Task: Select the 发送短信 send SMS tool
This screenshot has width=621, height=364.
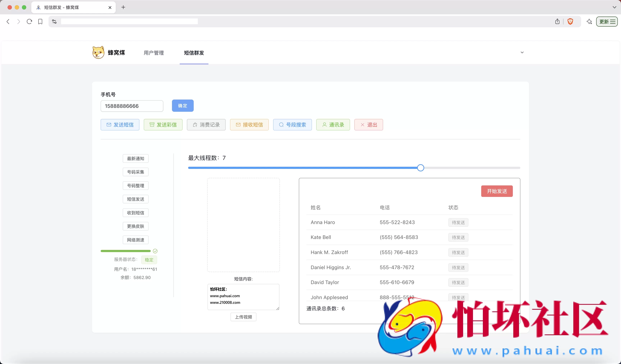Action: tap(120, 125)
